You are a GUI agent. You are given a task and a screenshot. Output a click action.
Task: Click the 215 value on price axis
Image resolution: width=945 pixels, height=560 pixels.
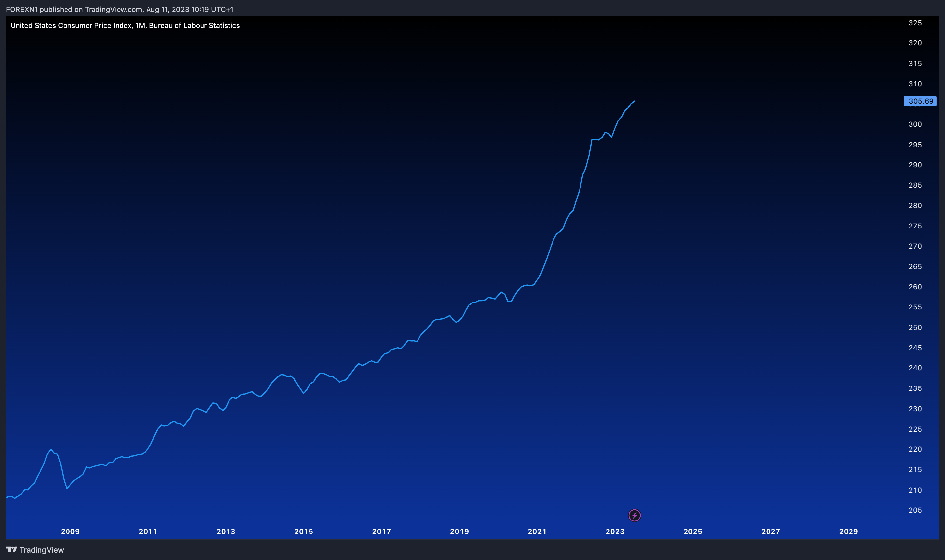pyautogui.click(x=915, y=469)
